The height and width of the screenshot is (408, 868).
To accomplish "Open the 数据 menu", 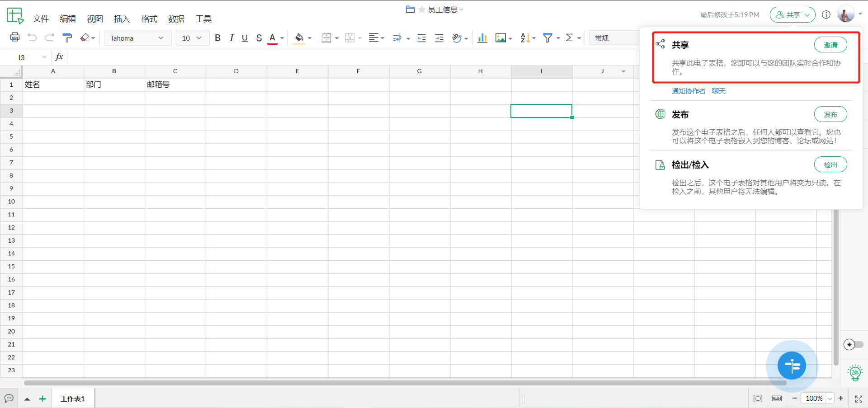I will 176,19.
